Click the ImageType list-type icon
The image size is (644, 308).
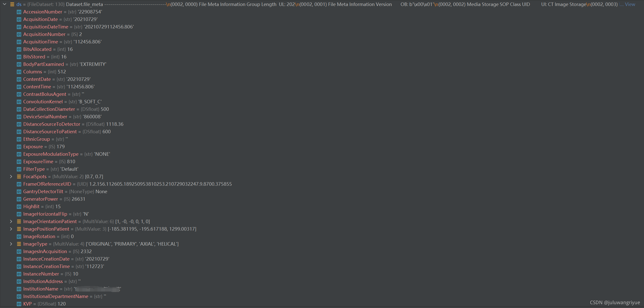[19, 244]
